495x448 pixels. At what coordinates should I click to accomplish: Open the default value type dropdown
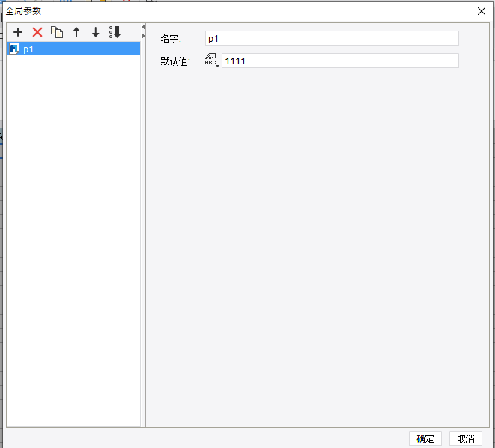point(211,60)
